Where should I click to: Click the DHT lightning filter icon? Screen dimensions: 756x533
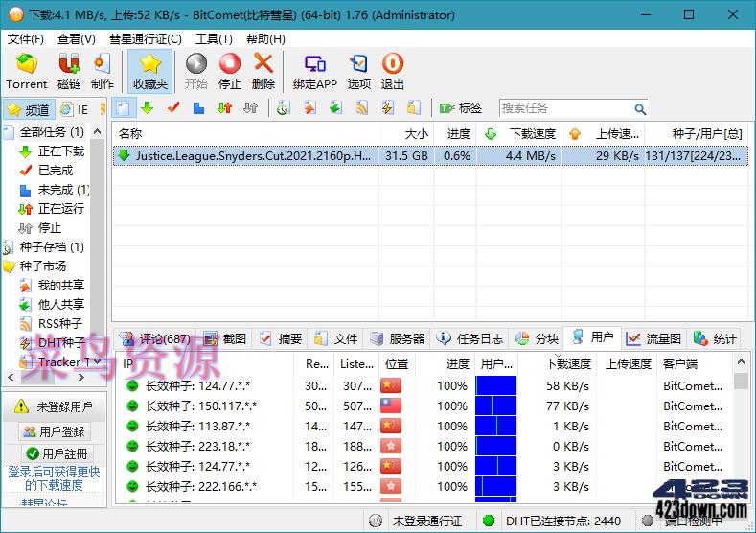coord(388,108)
